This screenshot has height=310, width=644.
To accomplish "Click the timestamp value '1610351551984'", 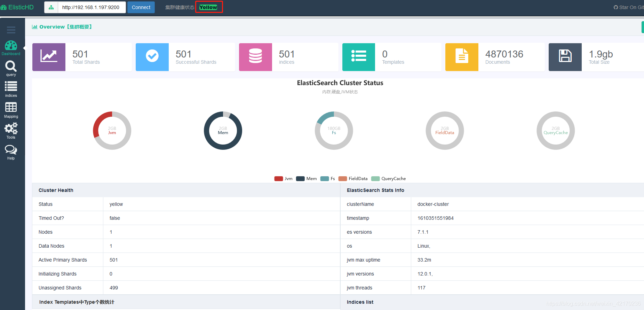I will pos(436,218).
